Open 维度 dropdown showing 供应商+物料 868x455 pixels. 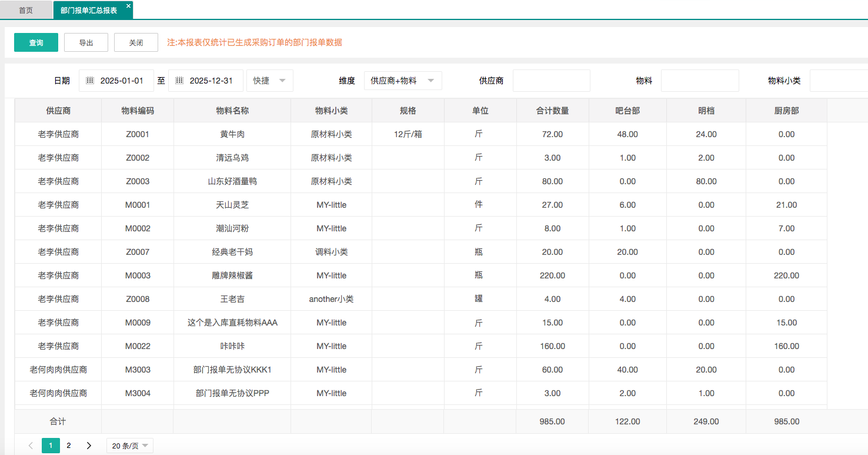[403, 81]
